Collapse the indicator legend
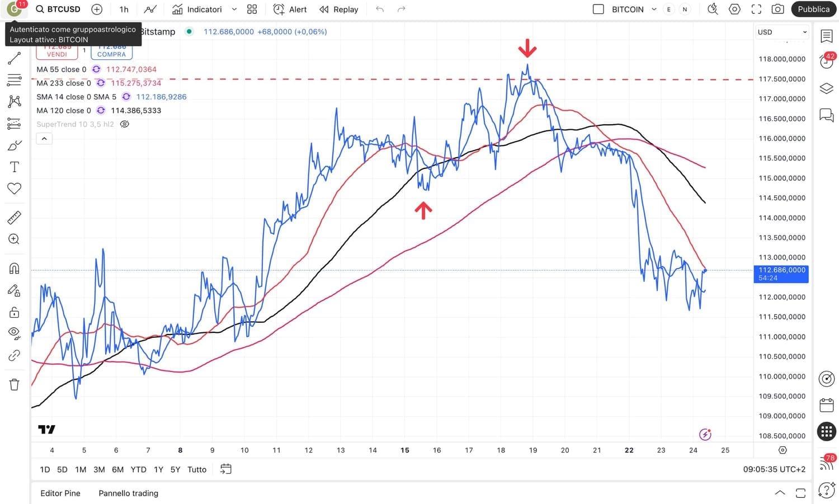Viewport: 839px width, 504px height. point(44,139)
